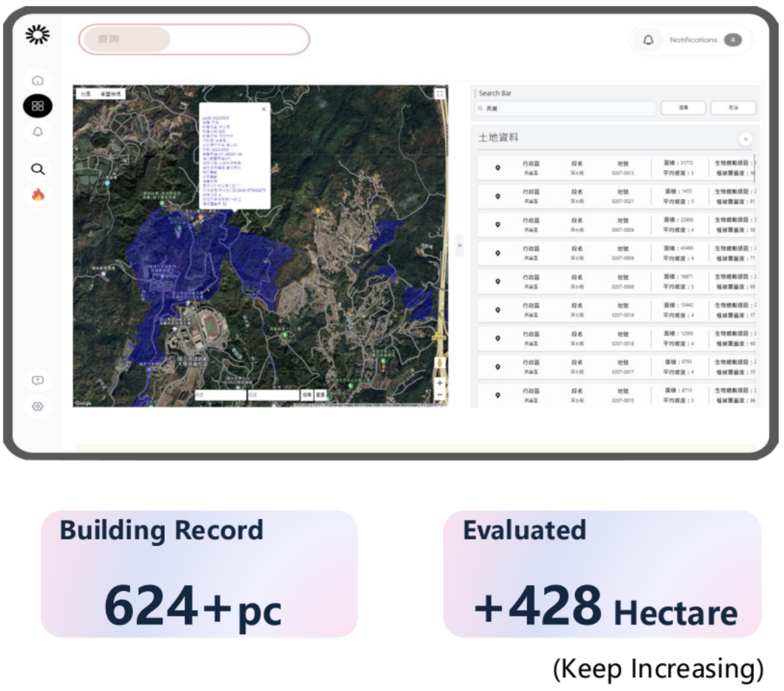Select parcel number 0207-0016 in the list
The height and width of the screenshot is (691, 784).
click(x=623, y=315)
